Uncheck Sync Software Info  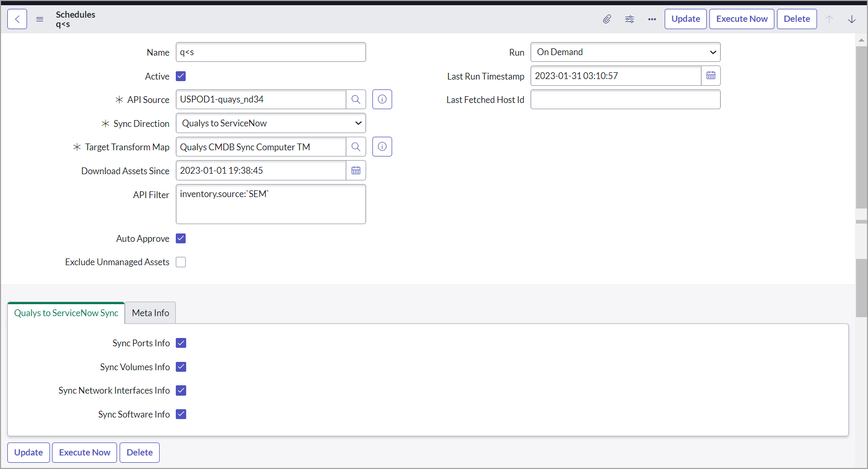coord(181,414)
